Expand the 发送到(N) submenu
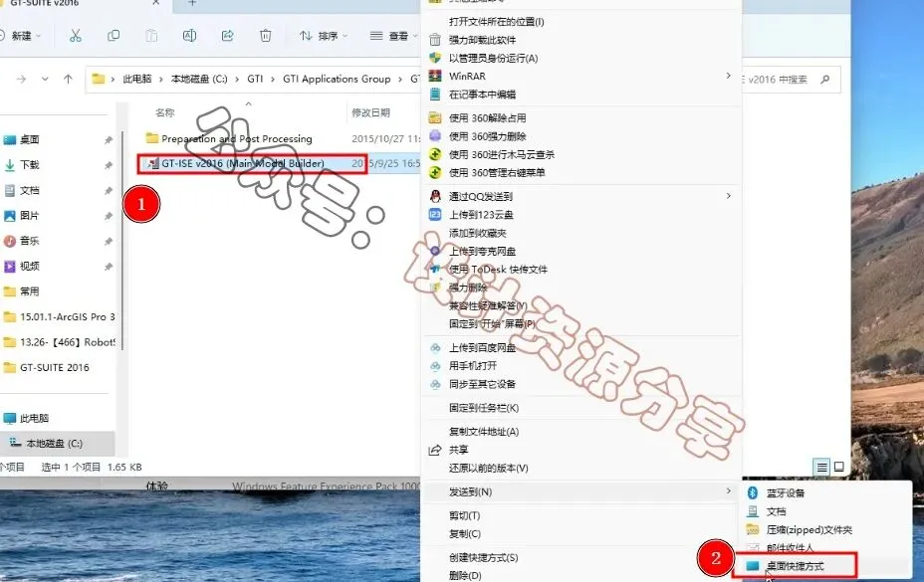The height and width of the screenshot is (582, 924). point(582,491)
